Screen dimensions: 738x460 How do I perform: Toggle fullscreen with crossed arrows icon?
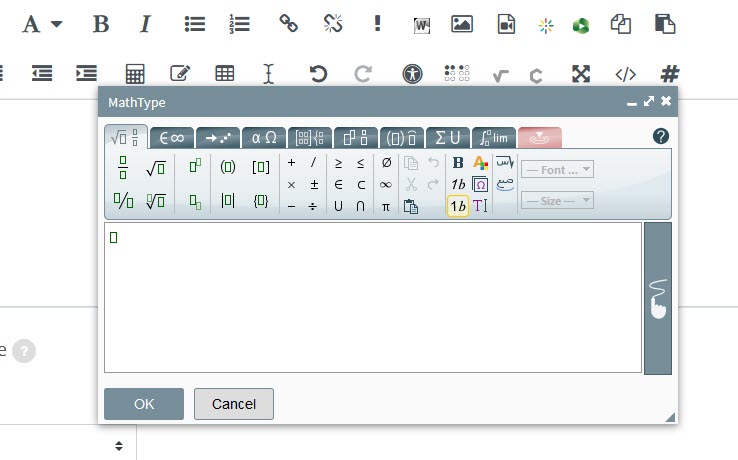(x=581, y=74)
